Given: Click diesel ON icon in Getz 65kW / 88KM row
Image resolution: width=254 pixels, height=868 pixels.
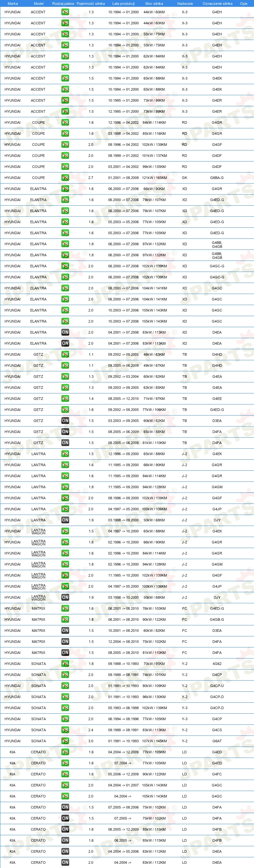Looking at the screenshot, I should [65, 432].
